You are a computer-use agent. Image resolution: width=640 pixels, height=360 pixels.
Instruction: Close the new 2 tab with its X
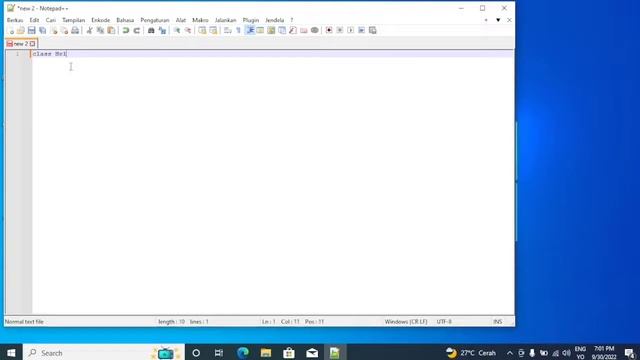coord(33,44)
